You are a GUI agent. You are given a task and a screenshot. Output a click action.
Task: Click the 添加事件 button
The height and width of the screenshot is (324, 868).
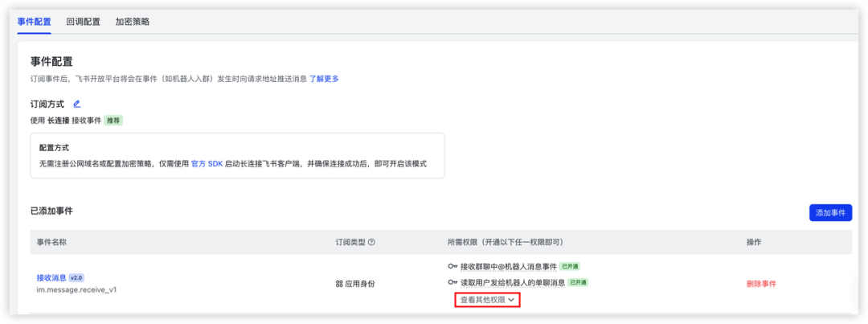[830, 213]
